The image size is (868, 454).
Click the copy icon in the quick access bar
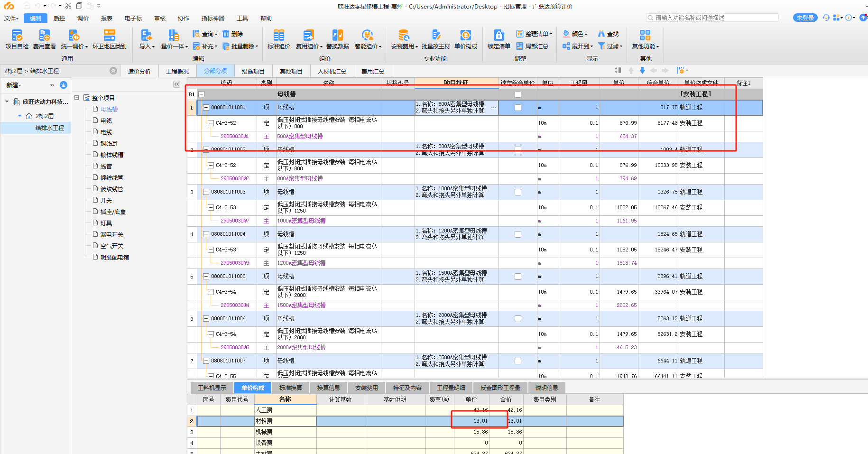tap(79, 6)
